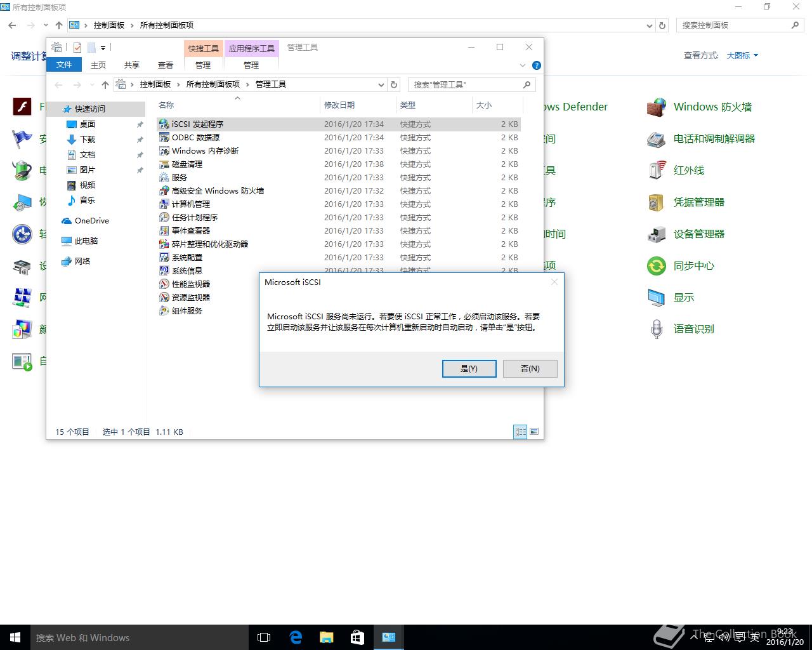Viewport: 812px width, 650px height.
Task: Expand the Explorer ribbon chevron
Action: pos(523,65)
